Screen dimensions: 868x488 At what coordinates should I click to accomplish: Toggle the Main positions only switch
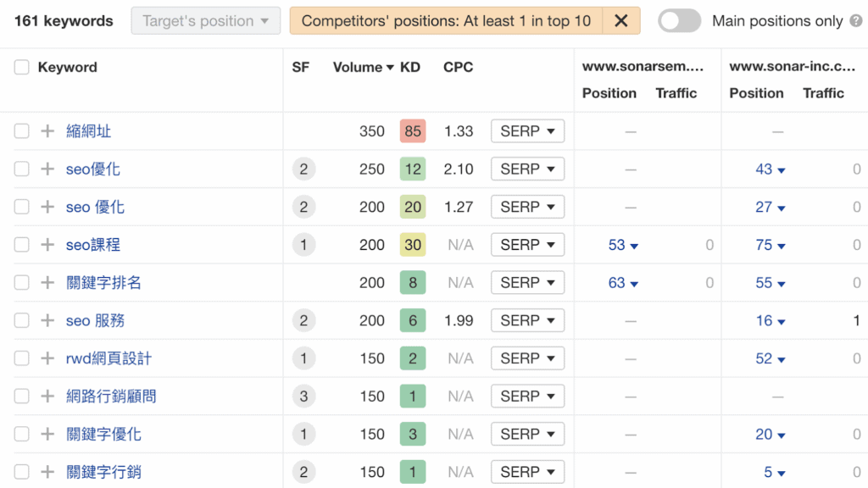click(x=679, y=21)
